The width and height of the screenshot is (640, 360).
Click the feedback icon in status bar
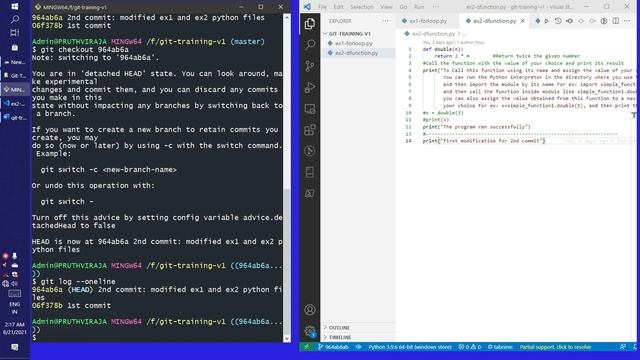click(623, 347)
